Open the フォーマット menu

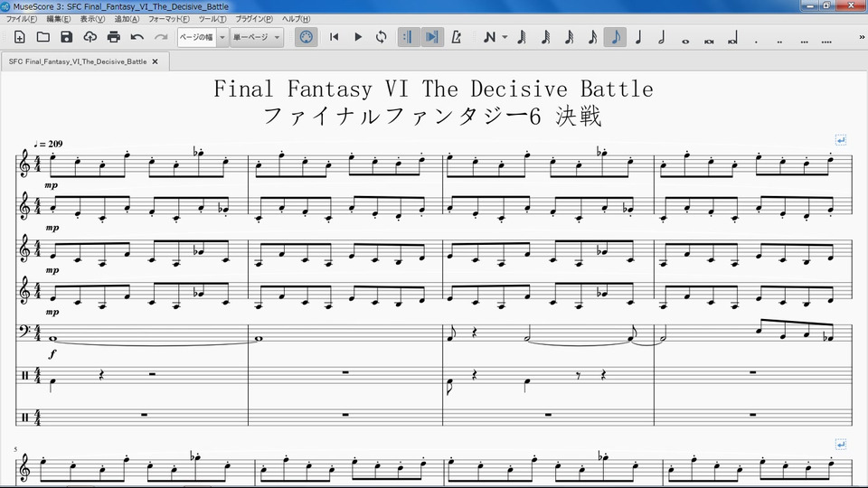(x=168, y=19)
